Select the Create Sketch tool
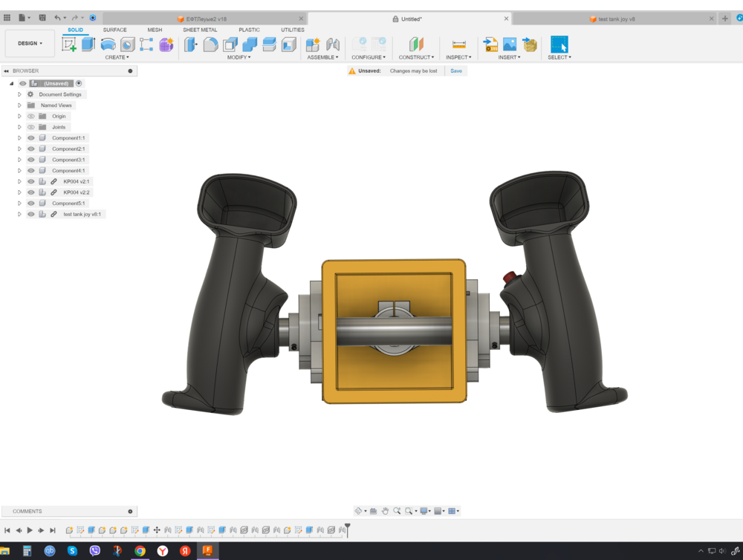This screenshot has width=743, height=560. pos(71,45)
